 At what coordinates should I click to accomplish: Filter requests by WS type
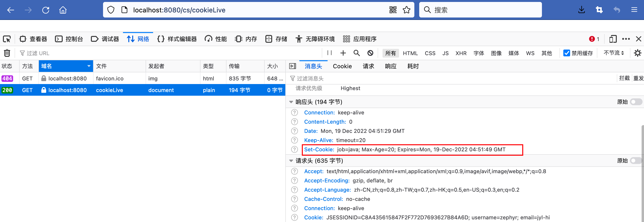tap(530, 53)
